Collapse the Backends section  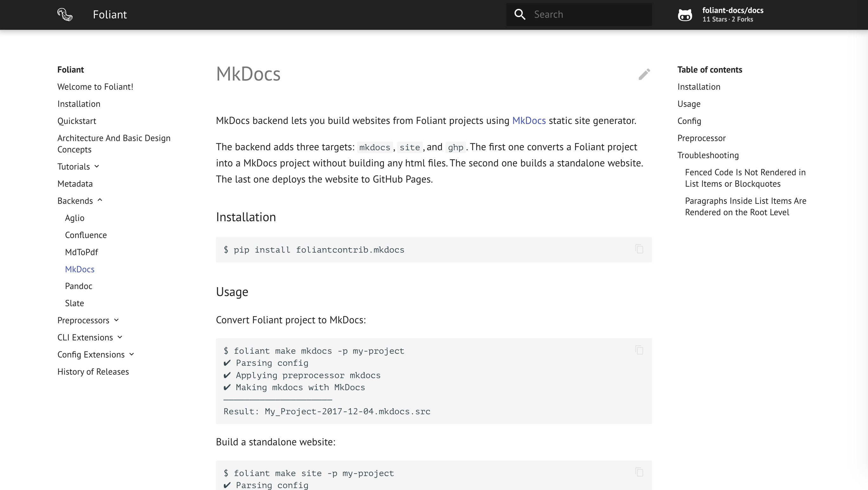[100, 200]
